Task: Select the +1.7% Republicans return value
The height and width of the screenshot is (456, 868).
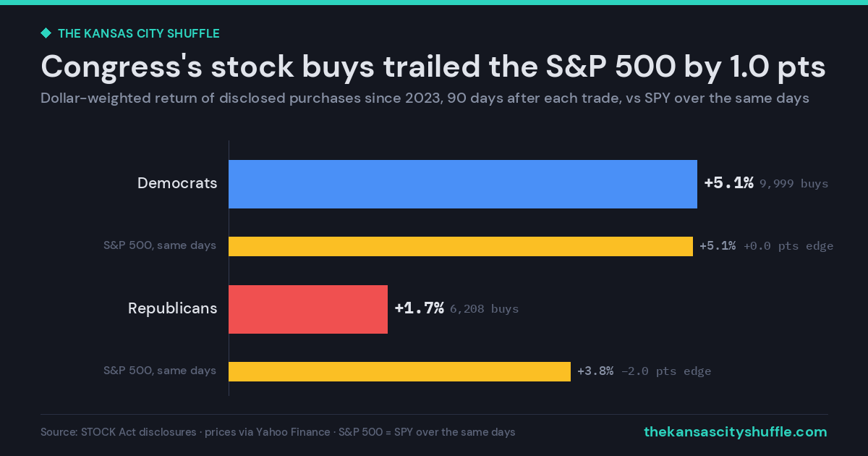Action: [419, 308]
